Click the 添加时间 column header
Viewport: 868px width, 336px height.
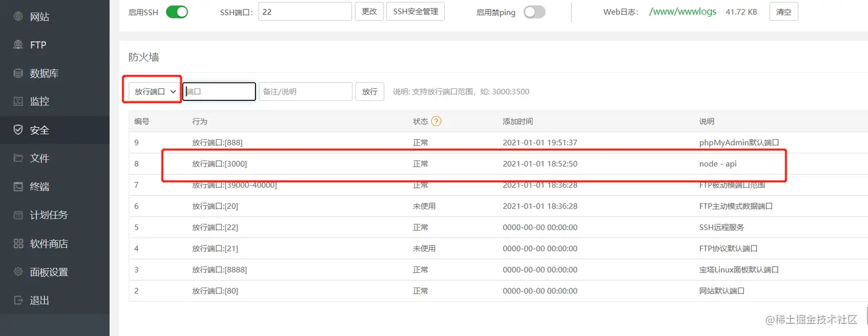point(518,121)
